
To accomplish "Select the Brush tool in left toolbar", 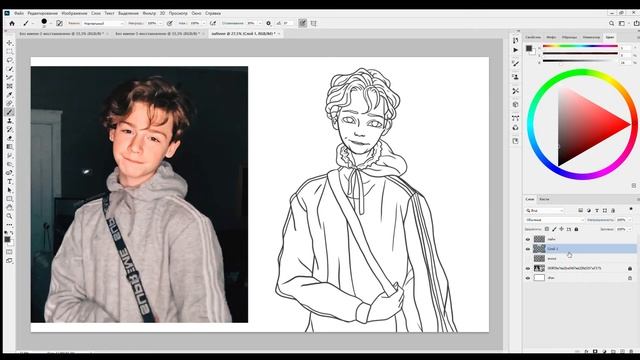I will click(9, 112).
